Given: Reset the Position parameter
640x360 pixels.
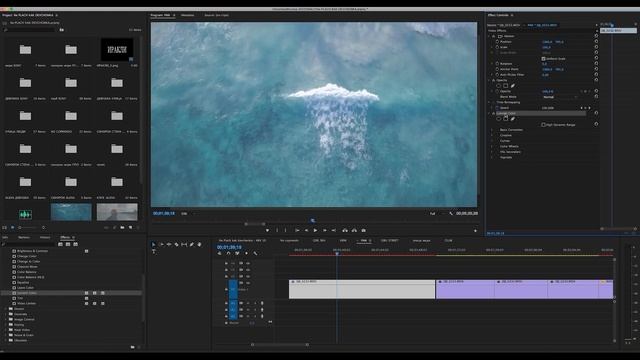Looking at the screenshot, I should 596,42.
